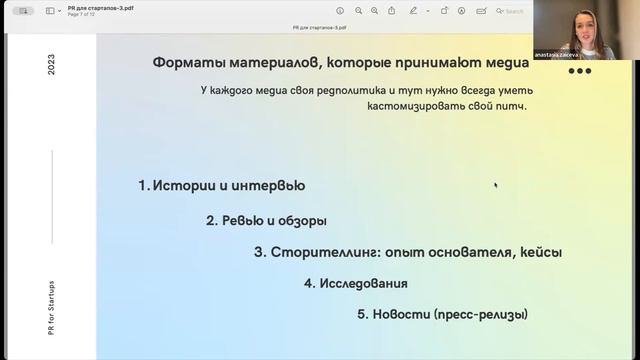Expand highlight color options arrow
The height and width of the screenshot is (360, 640).
[x=428, y=11]
